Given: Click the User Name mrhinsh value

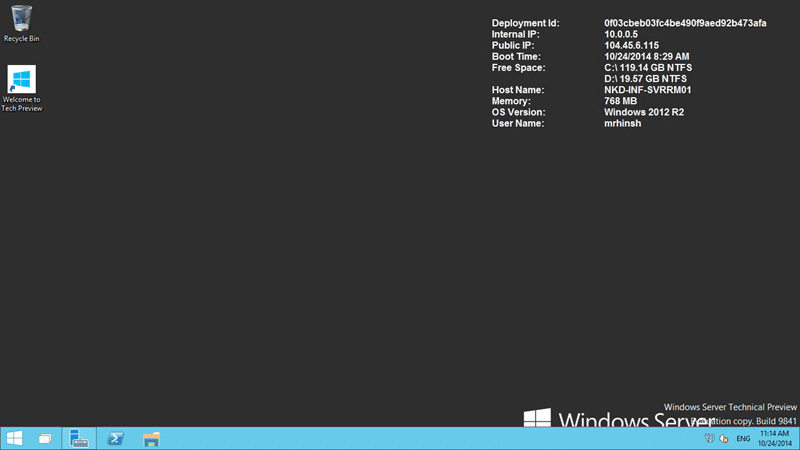Looking at the screenshot, I should pos(622,123).
